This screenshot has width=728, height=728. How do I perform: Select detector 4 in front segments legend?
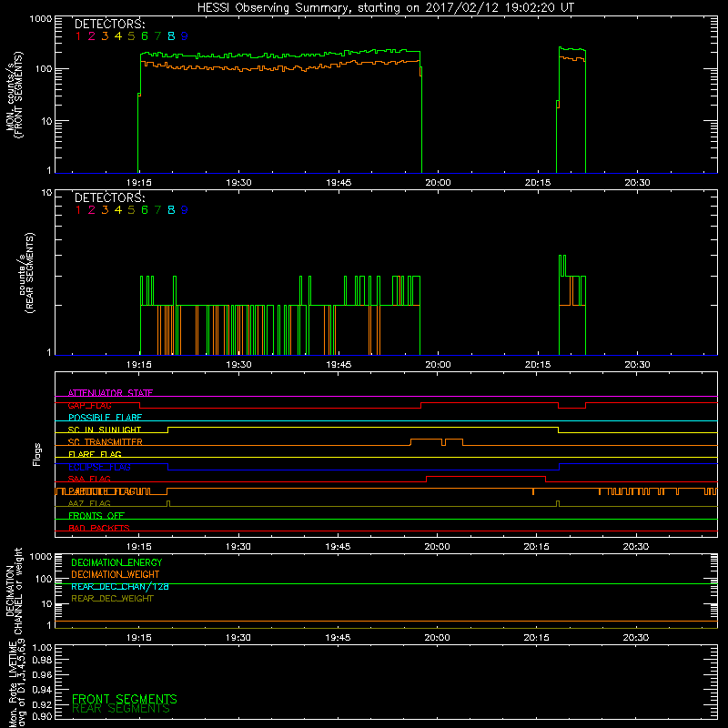tap(118, 36)
